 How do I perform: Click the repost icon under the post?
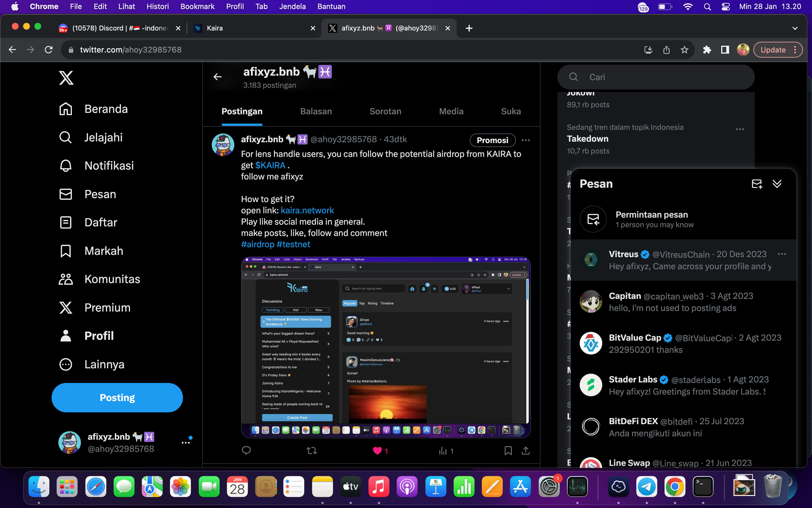(312, 450)
